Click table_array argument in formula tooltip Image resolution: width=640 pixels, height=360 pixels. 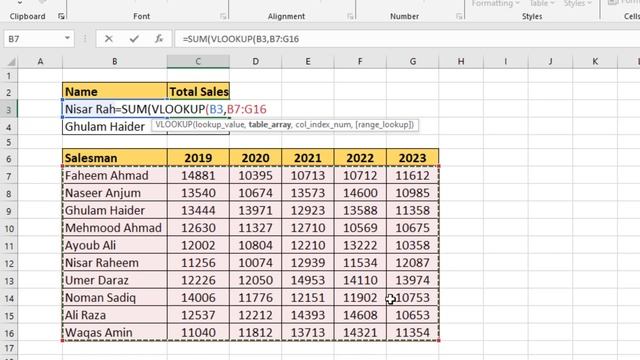coord(270,125)
